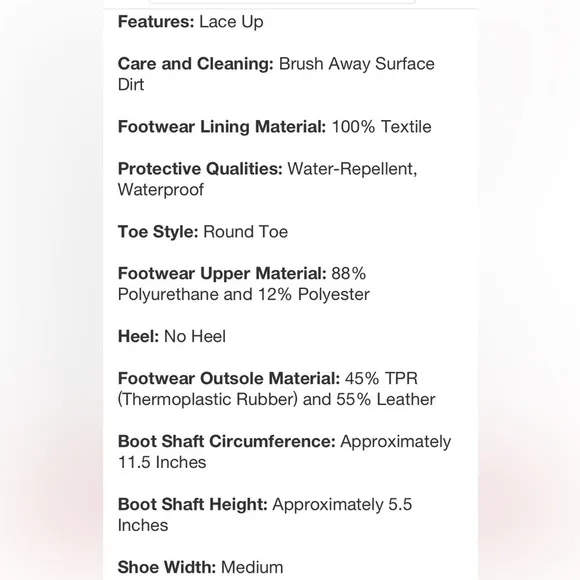Click the Waterproof text
Screen dimensions: 580x580
coord(161,190)
